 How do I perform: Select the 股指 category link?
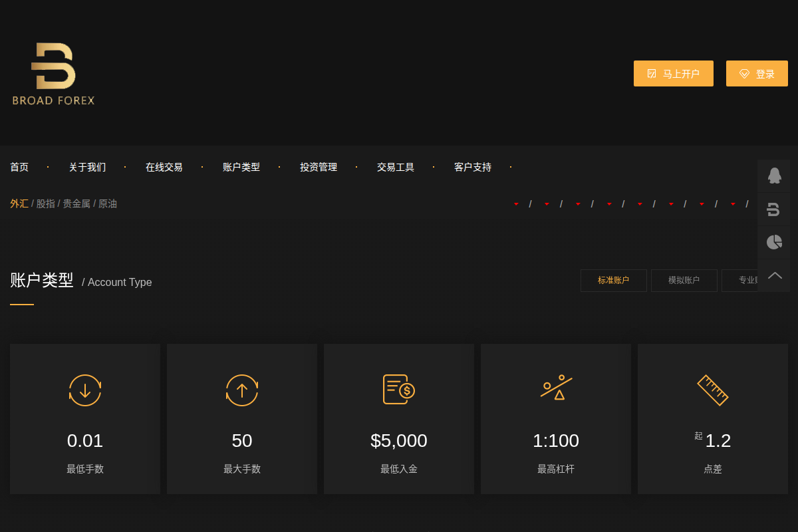[46, 203]
